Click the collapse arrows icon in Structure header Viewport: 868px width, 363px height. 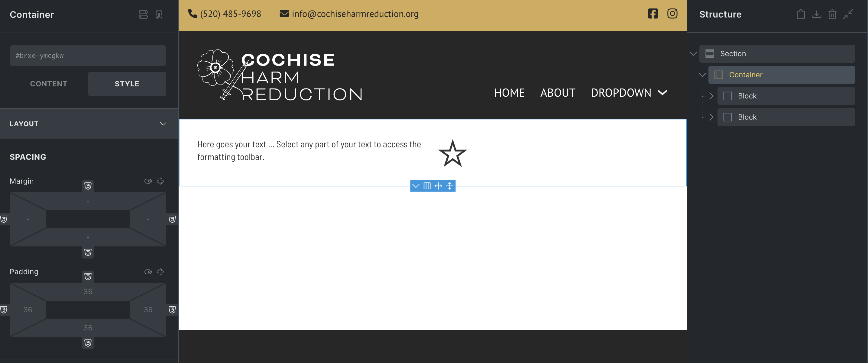(x=848, y=14)
